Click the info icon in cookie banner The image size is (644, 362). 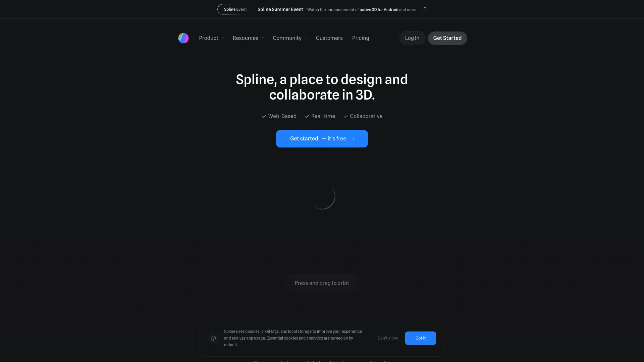click(213, 338)
